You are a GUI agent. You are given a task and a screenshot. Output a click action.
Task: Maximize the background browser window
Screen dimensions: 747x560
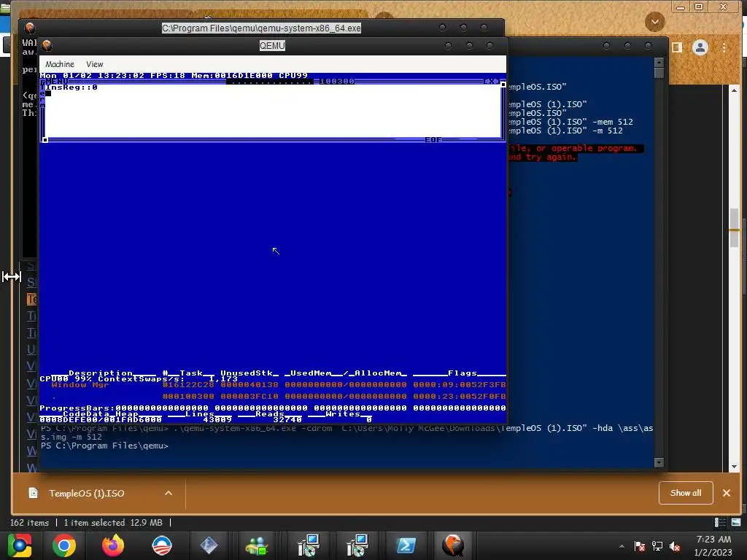(699, 7)
